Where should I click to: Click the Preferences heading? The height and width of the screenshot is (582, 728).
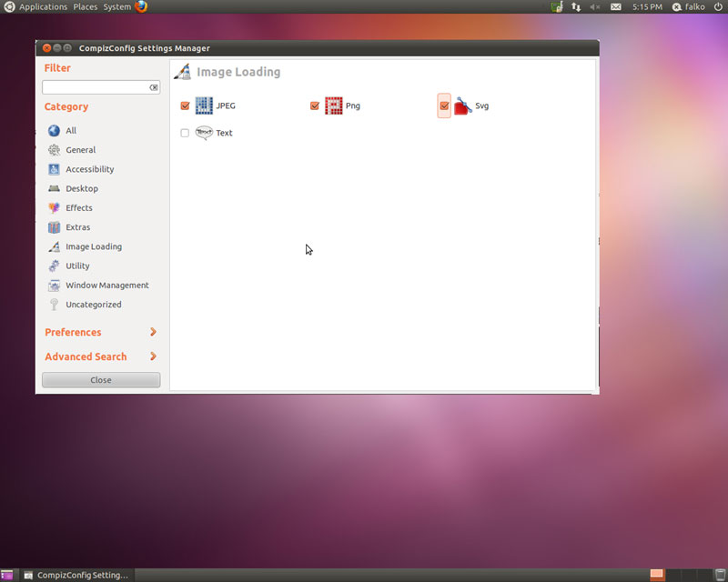pyautogui.click(x=73, y=332)
